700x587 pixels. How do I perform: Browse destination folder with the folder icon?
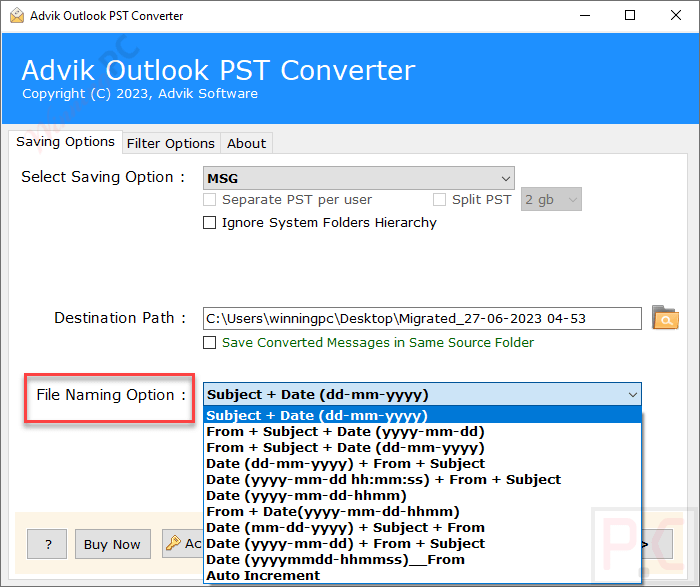pyautogui.click(x=665, y=317)
